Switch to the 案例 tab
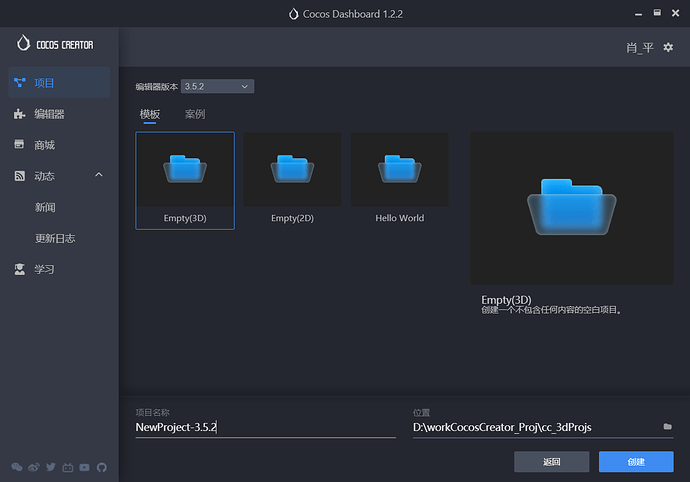 (195, 114)
